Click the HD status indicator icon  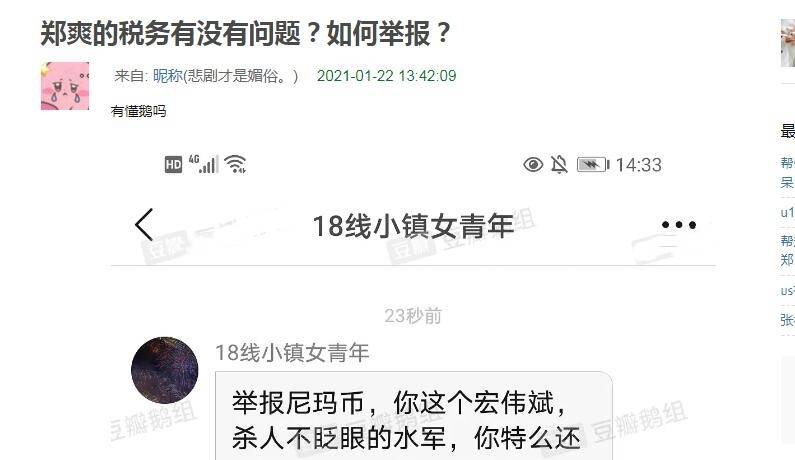(173, 164)
